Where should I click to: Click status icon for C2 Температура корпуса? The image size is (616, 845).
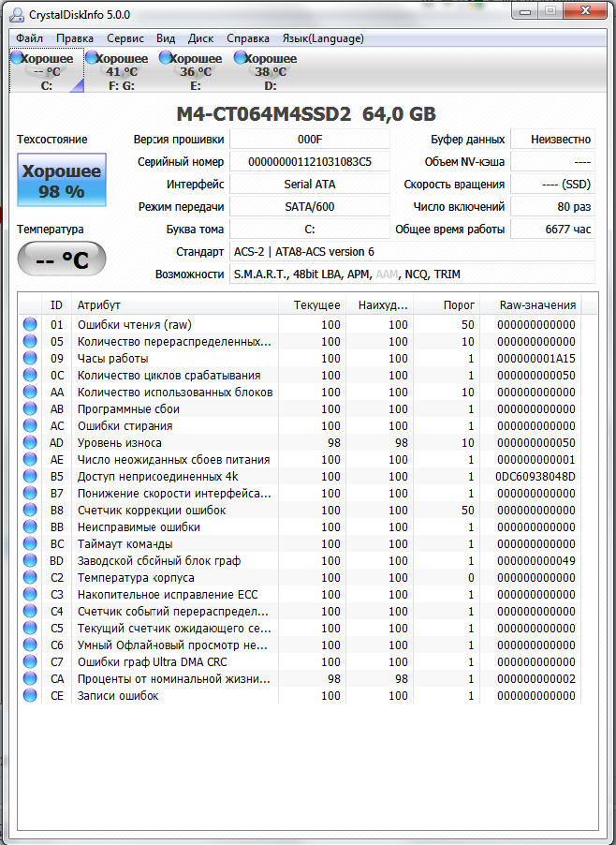coord(30,578)
